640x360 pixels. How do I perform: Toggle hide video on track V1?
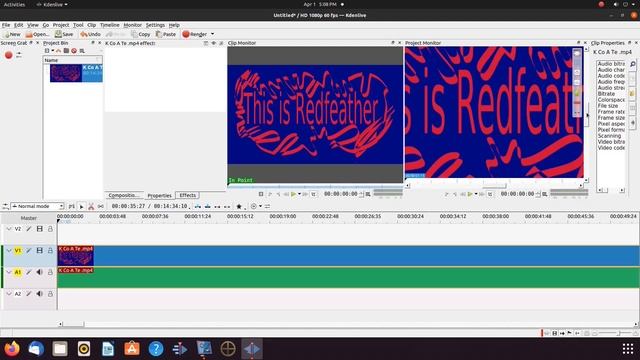point(40,250)
